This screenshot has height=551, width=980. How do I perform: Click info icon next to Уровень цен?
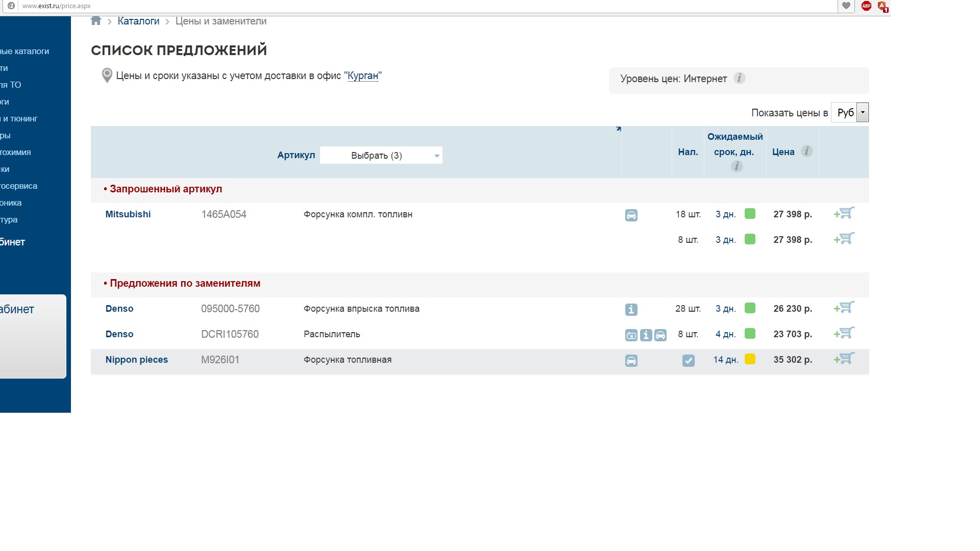pos(739,78)
